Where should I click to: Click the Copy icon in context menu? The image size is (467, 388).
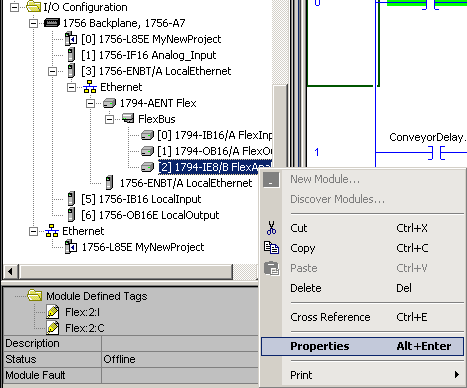coord(271,248)
